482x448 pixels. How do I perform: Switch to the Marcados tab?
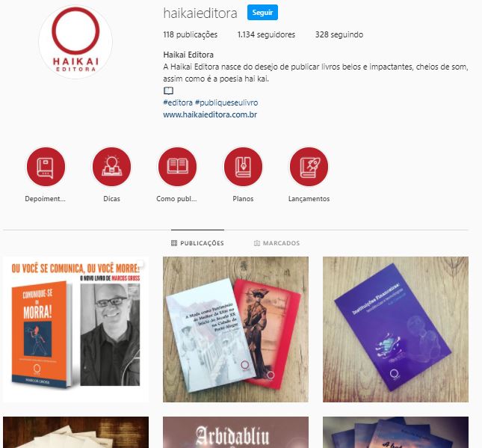tap(276, 243)
